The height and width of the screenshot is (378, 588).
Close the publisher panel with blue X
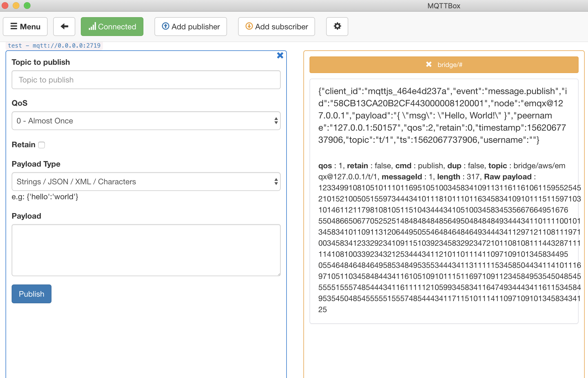(280, 55)
